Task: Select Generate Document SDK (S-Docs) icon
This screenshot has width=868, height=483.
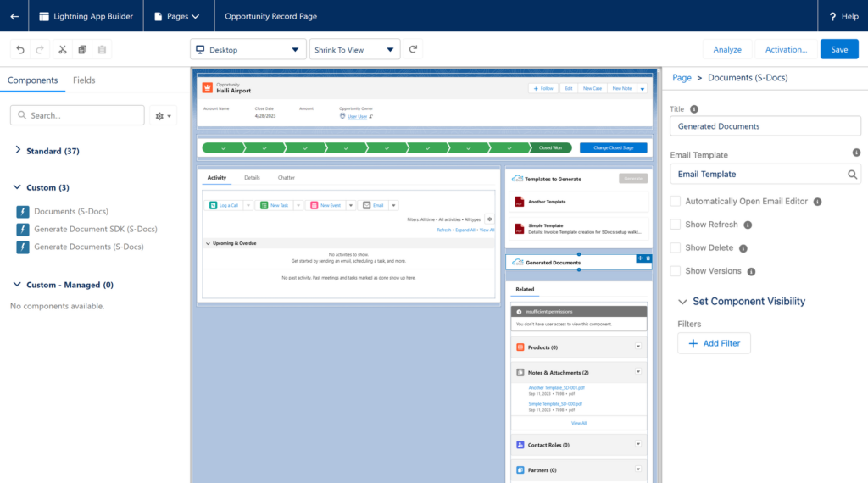Action: pyautogui.click(x=23, y=229)
